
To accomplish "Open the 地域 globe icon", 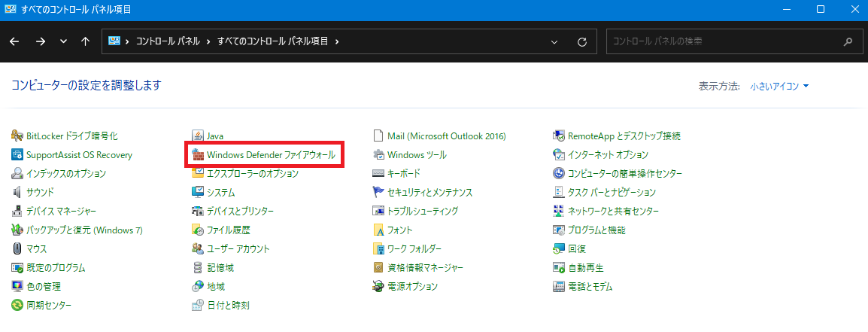I will coord(197,287).
